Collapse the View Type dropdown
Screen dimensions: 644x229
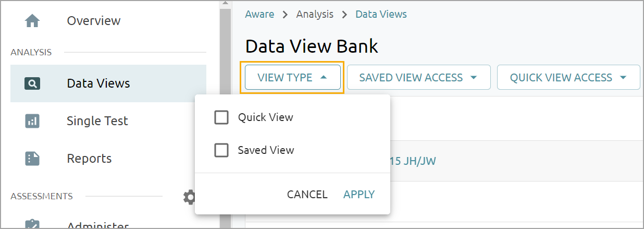pyautogui.click(x=292, y=78)
